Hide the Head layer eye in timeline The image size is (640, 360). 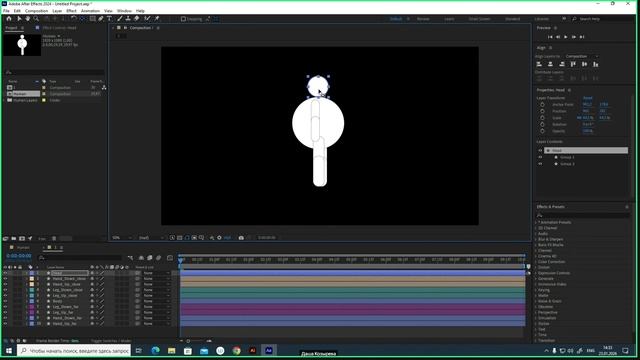tap(5, 273)
